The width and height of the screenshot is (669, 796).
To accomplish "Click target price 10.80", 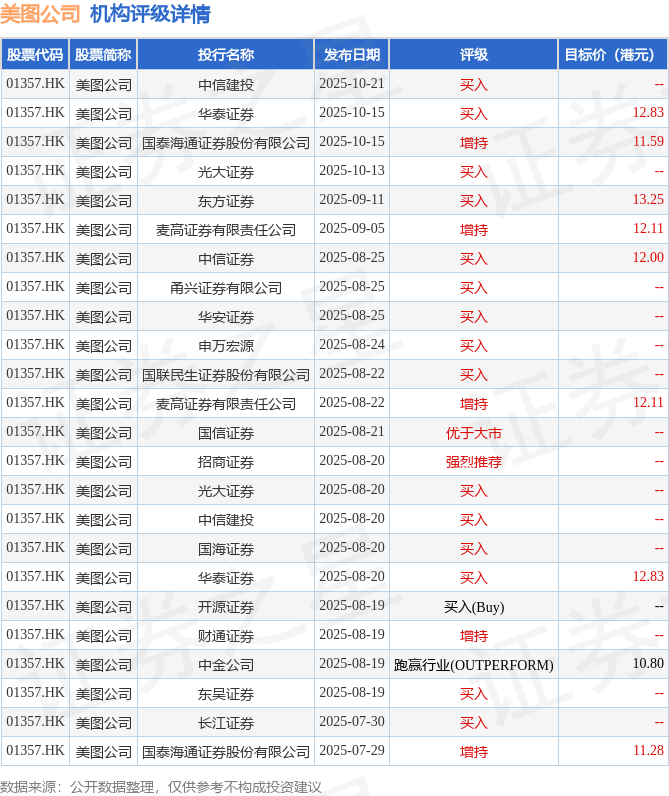I will coord(648,662).
